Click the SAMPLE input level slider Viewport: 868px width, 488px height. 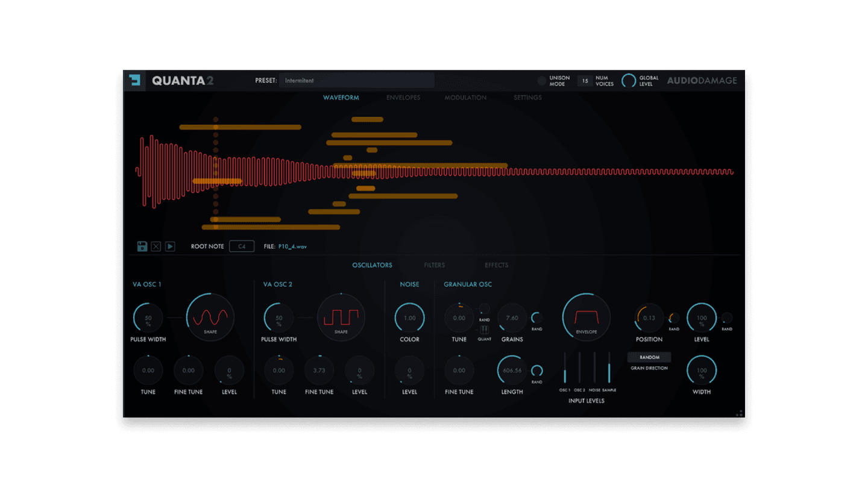pyautogui.click(x=609, y=368)
